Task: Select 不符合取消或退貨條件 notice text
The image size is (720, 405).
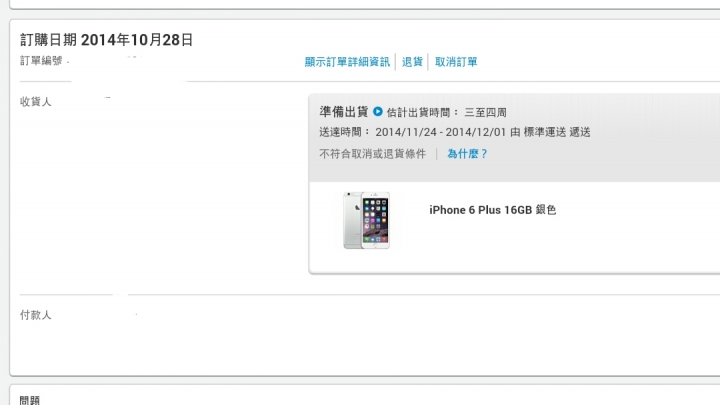Action: pyautogui.click(x=372, y=154)
